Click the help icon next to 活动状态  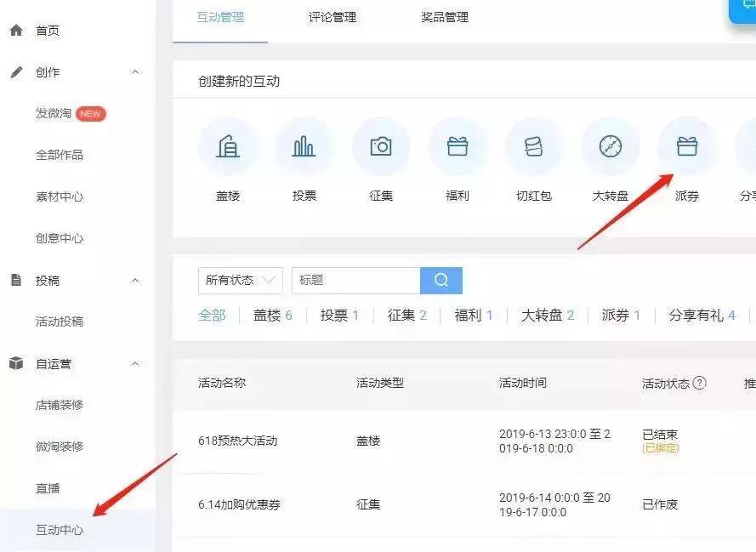699,383
